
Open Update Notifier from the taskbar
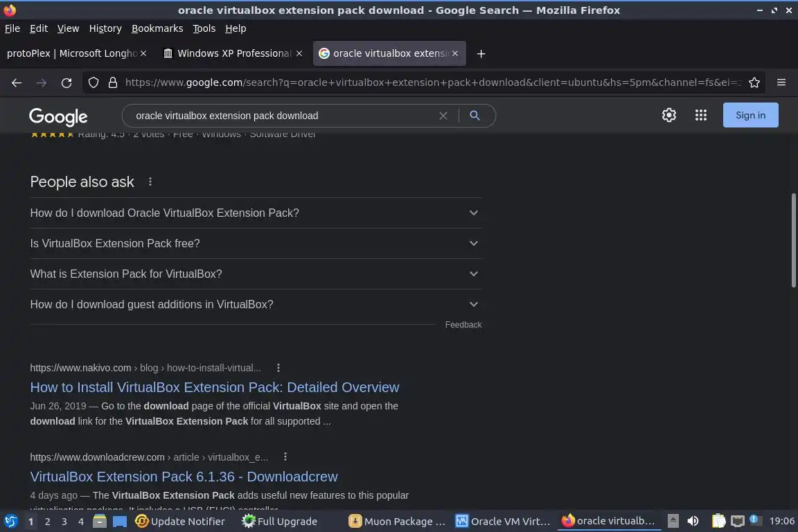(x=180, y=522)
